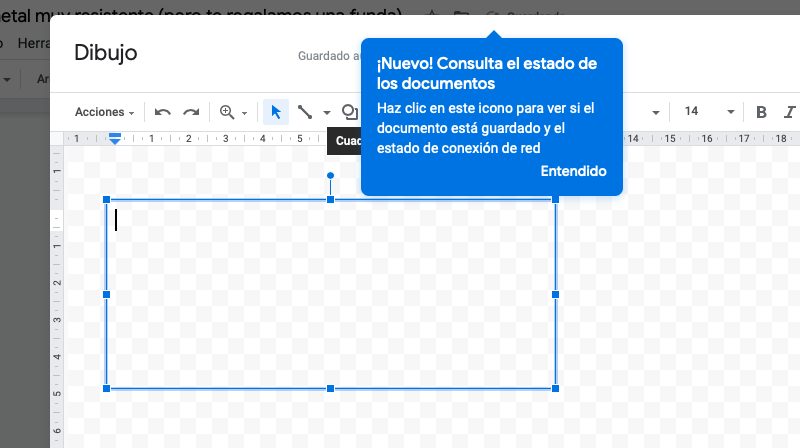Click the Redo arrow icon

tap(191, 112)
